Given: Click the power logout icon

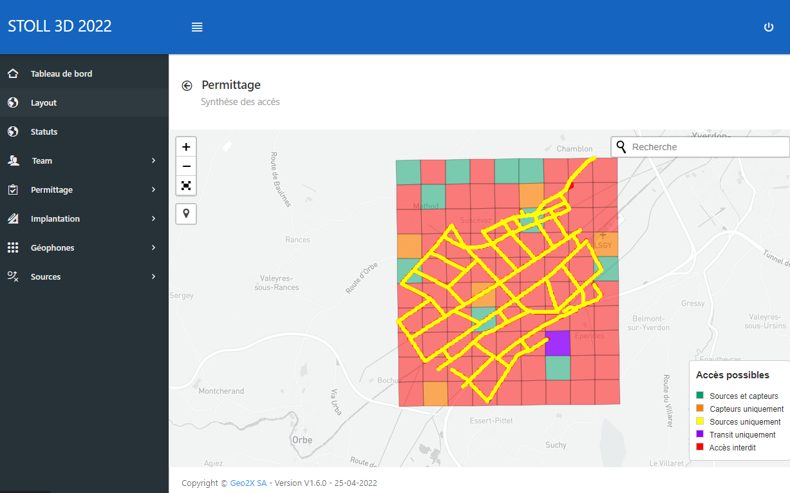Looking at the screenshot, I should 768,27.
